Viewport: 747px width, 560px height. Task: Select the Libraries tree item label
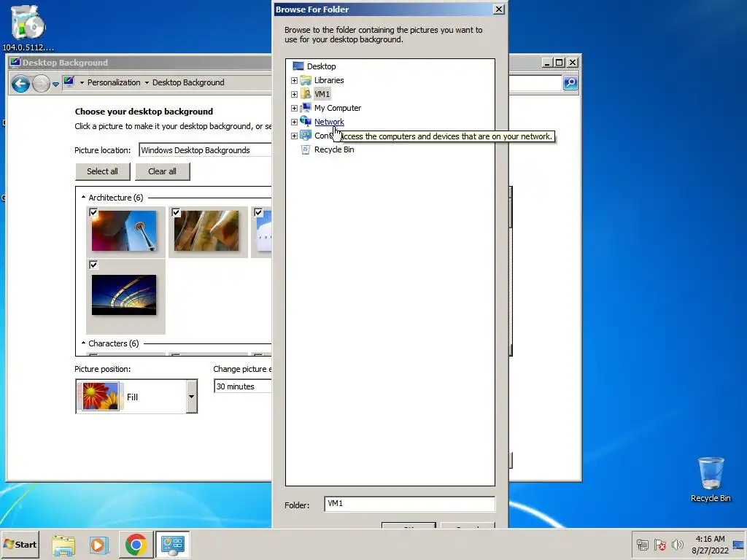click(x=329, y=80)
